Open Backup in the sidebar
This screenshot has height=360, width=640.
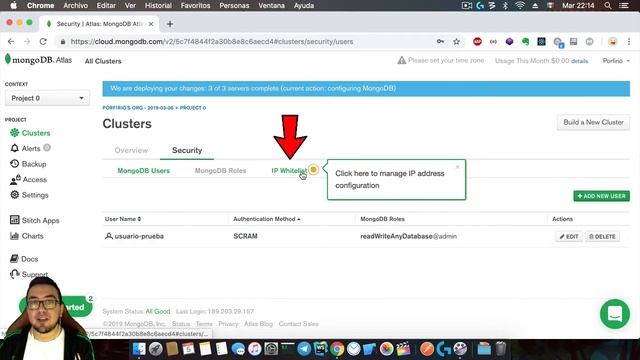pyautogui.click(x=28, y=164)
